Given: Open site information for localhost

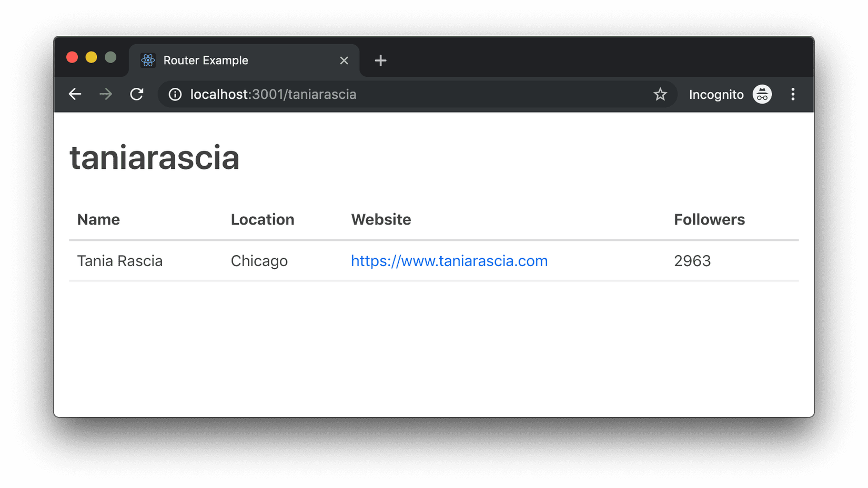Looking at the screenshot, I should coord(175,94).
